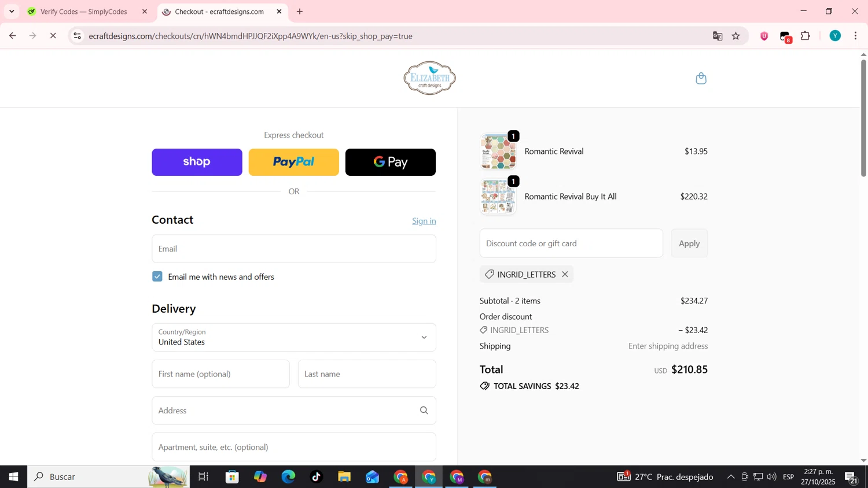Open File Explorer from the taskbar
This screenshot has width=868, height=488.
[x=344, y=477]
